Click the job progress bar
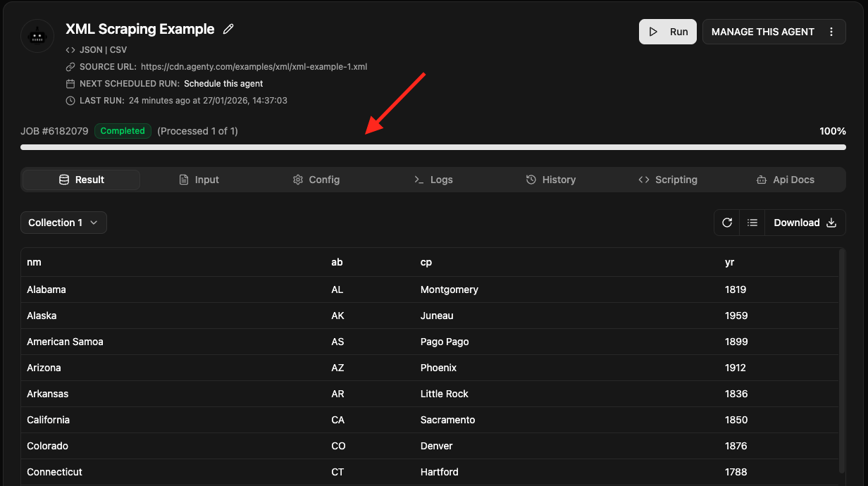Screen dimensions: 868x486 [x=433, y=147]
